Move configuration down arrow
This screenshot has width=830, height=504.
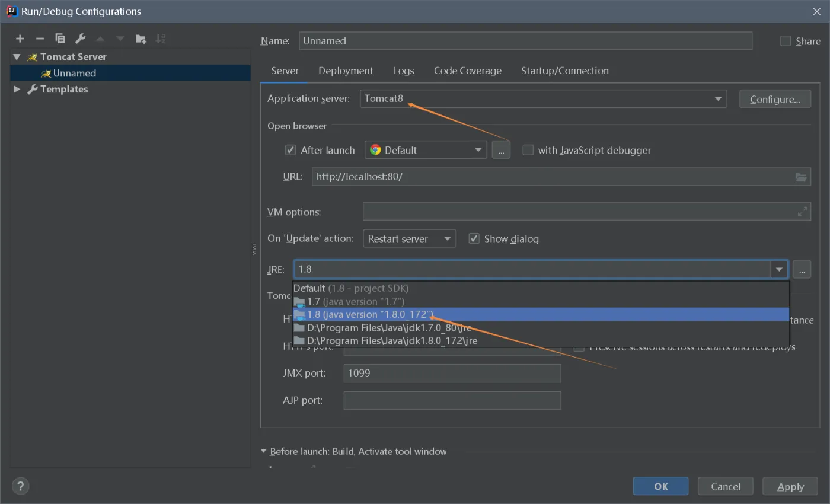click(x=120, y=39)
